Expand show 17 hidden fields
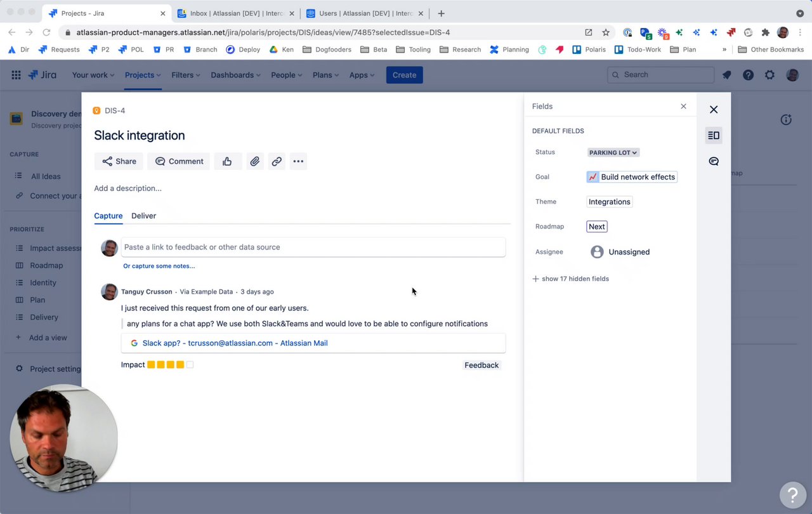The image size is (812, 514). pos(571,279)
